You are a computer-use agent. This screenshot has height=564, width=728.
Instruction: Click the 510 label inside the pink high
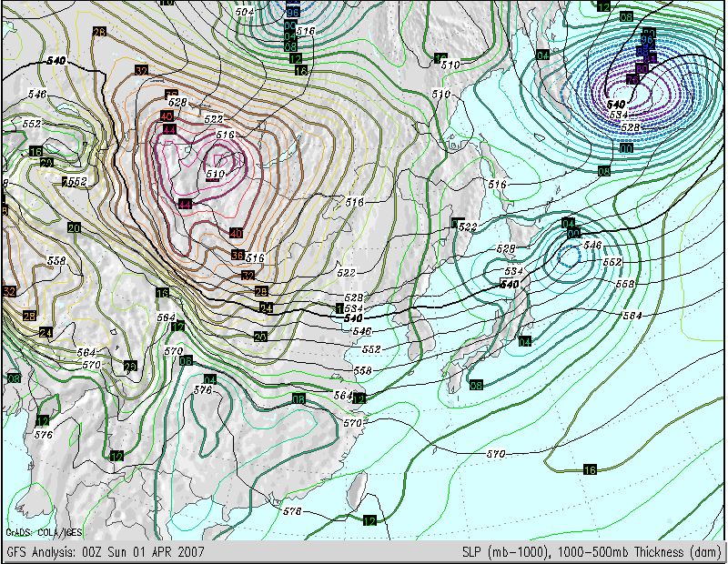(x=216, y=174)
